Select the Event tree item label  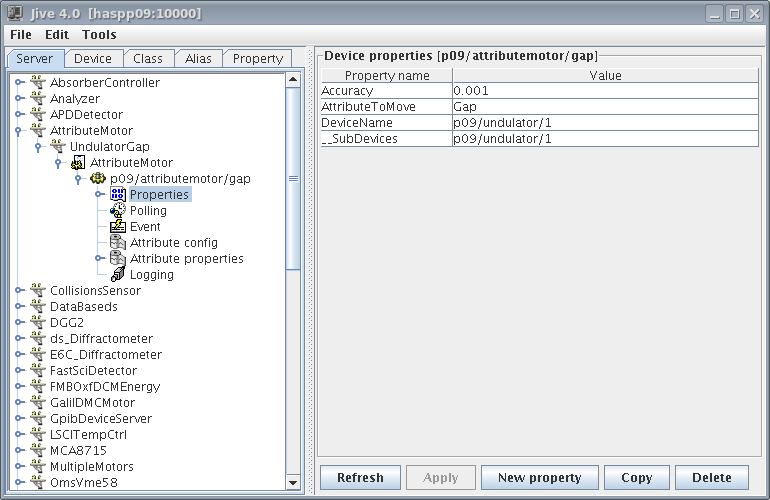(x=145, y=226)
